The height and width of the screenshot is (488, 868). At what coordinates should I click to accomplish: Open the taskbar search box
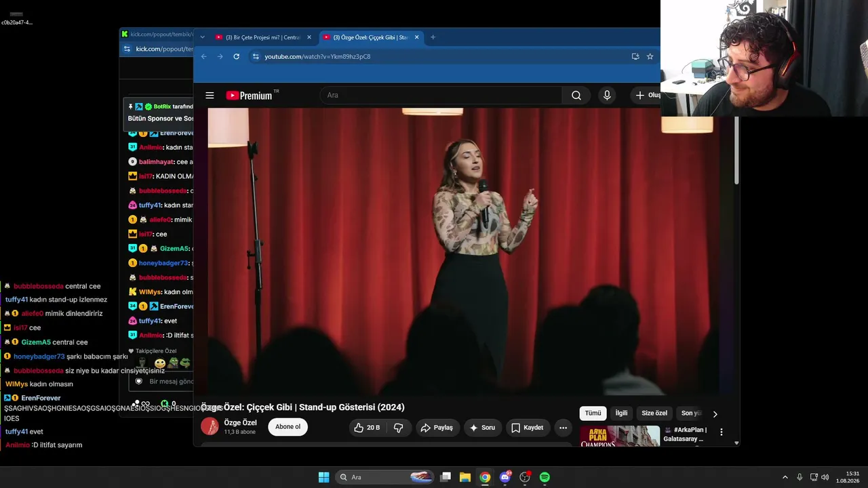386,477
